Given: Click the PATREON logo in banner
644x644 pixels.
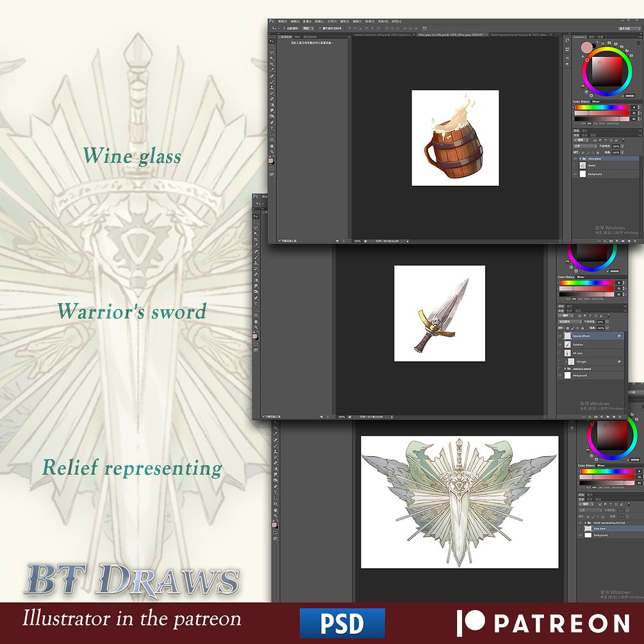Looking at the screenshot, I should [x=543, y=623].
